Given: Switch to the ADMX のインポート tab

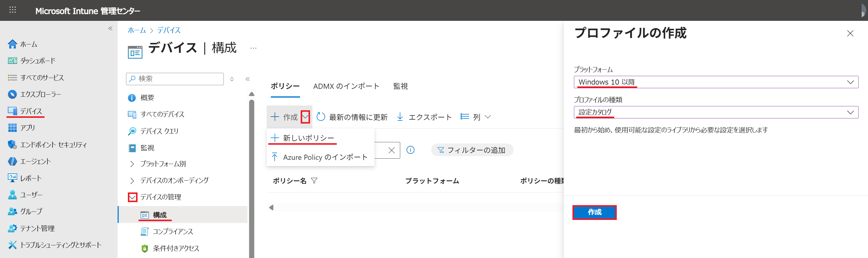Looking at the screenshot, I should click(x=346, y=86).
